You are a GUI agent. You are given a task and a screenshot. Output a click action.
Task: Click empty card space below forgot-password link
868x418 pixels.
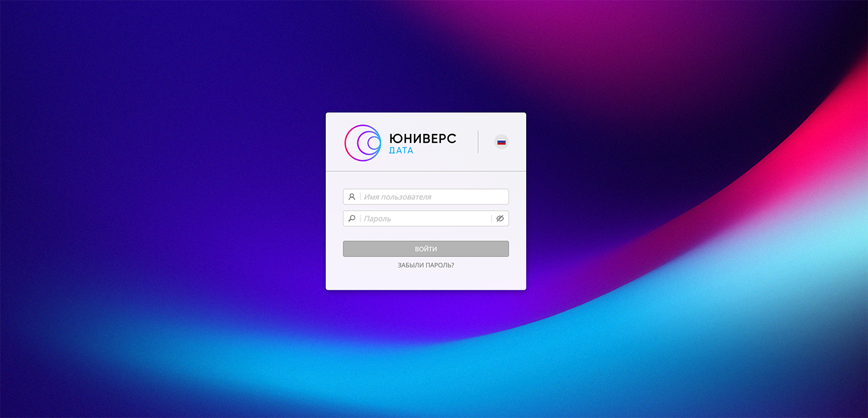coord(425,280)
